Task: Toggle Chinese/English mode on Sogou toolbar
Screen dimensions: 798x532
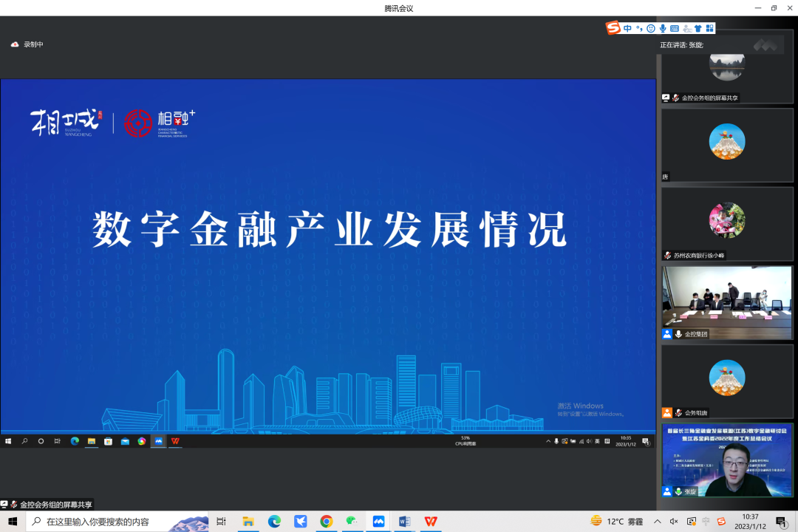Action: [627, 29]
